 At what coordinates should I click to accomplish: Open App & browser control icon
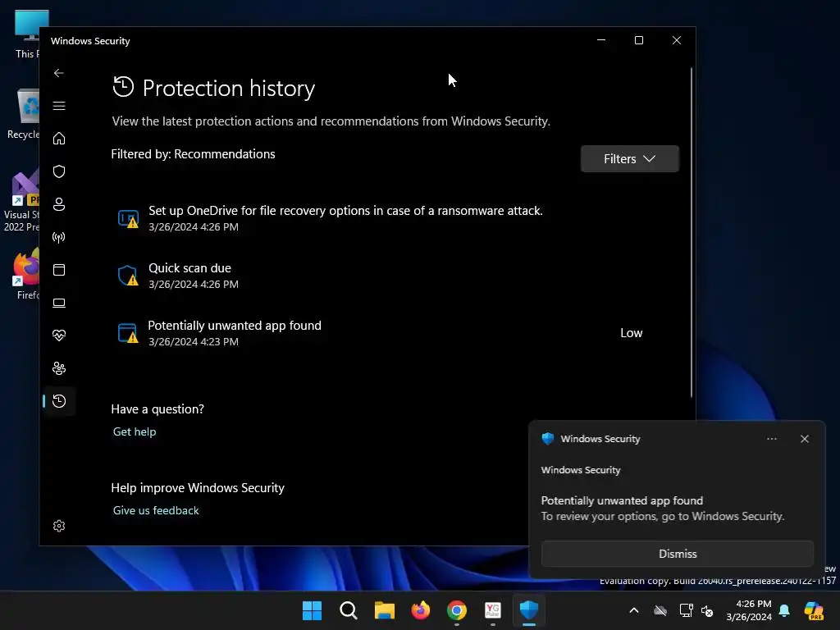(59, 270)
